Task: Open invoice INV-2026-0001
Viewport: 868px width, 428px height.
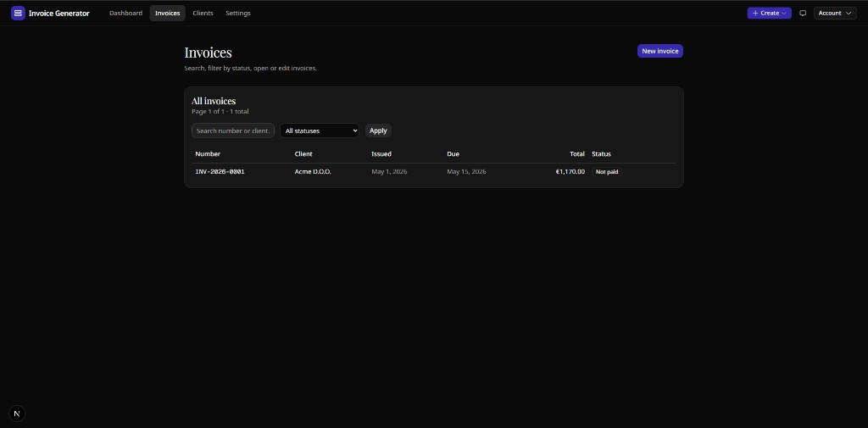Action: click(220, 172)
